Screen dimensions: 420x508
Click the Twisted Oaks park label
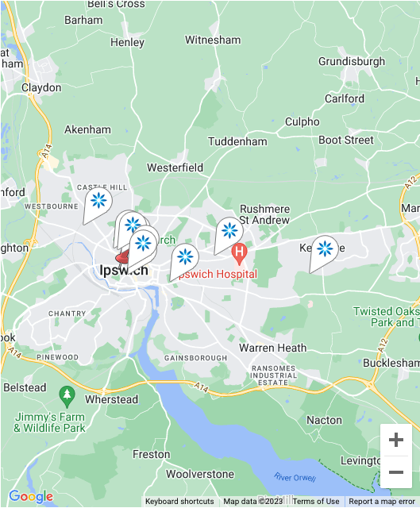coord(387,317)
